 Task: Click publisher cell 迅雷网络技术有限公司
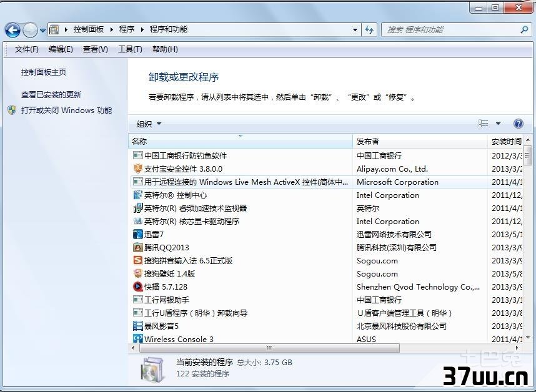click(394, 234)
